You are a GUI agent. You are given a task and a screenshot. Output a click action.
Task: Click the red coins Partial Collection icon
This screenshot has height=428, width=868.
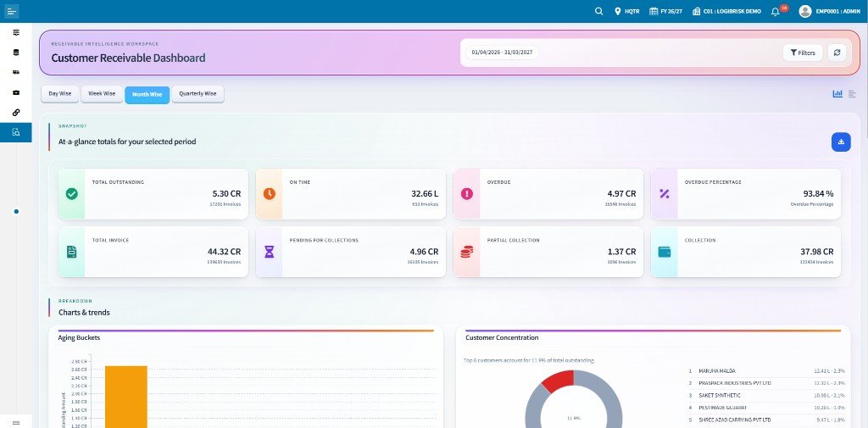pos(467,252)
